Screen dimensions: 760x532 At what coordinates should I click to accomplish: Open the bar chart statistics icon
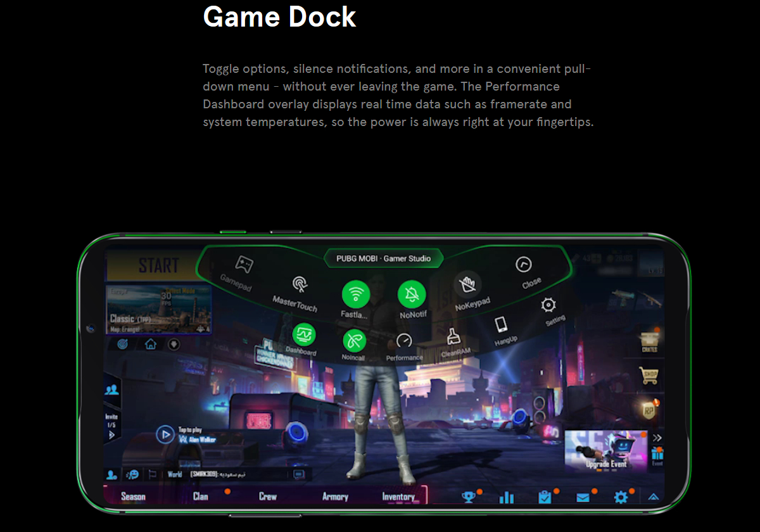pos(507,497)
